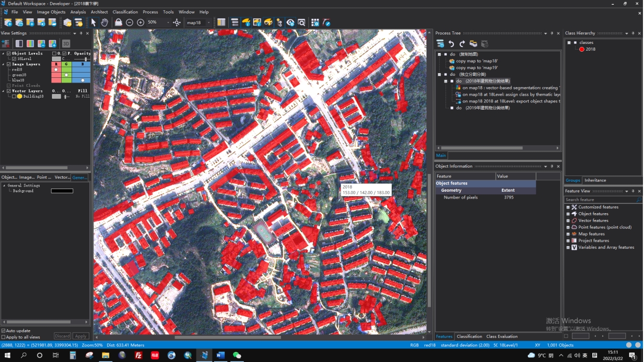
Task: Open the 50% zoom level dropdown
Action: 168,22
